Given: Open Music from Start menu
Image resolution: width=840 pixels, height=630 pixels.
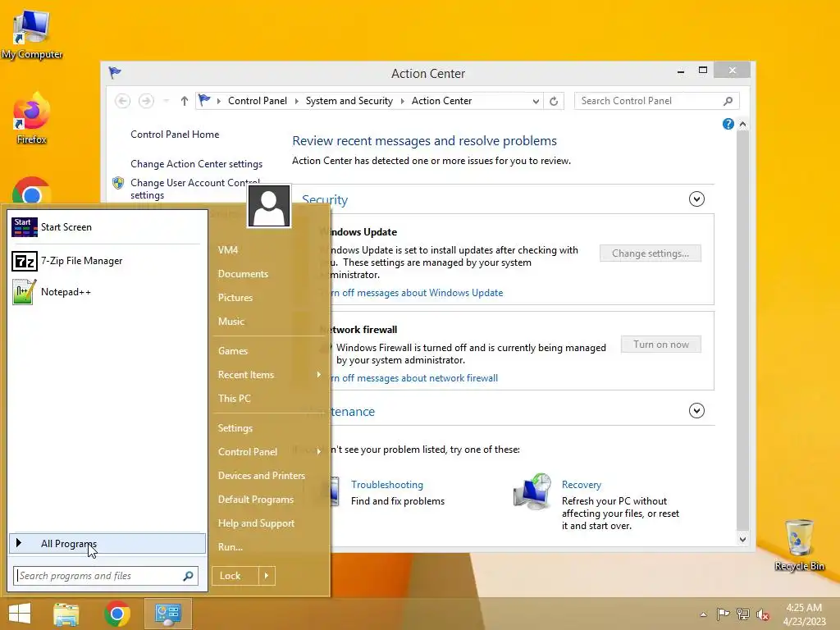Looking at the screenshot, I should coord(231,322).
